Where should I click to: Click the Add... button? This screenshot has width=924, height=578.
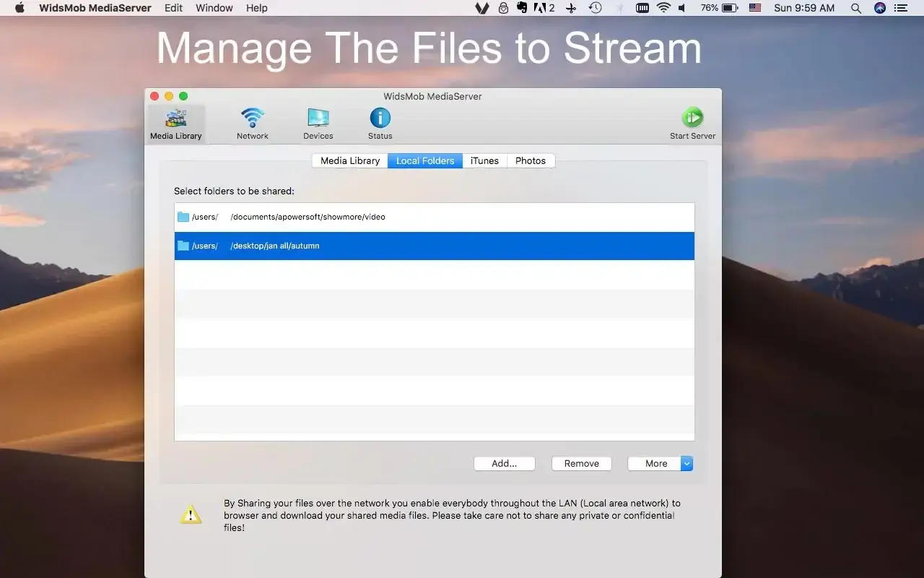(504, 464)
